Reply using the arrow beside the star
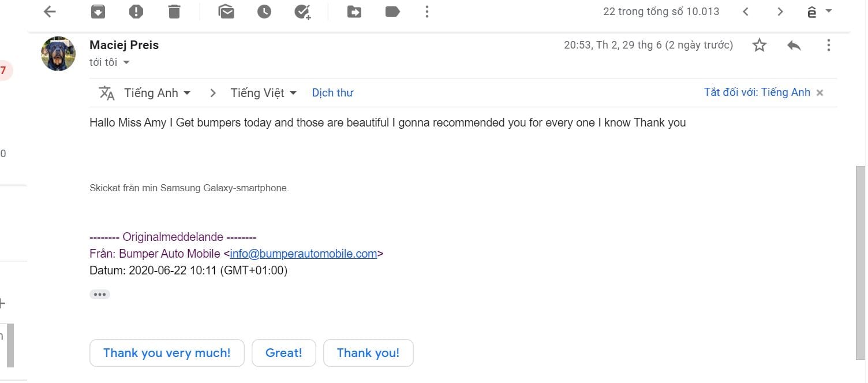This screenshot has height=383, width=868. [x=794, y=45]
